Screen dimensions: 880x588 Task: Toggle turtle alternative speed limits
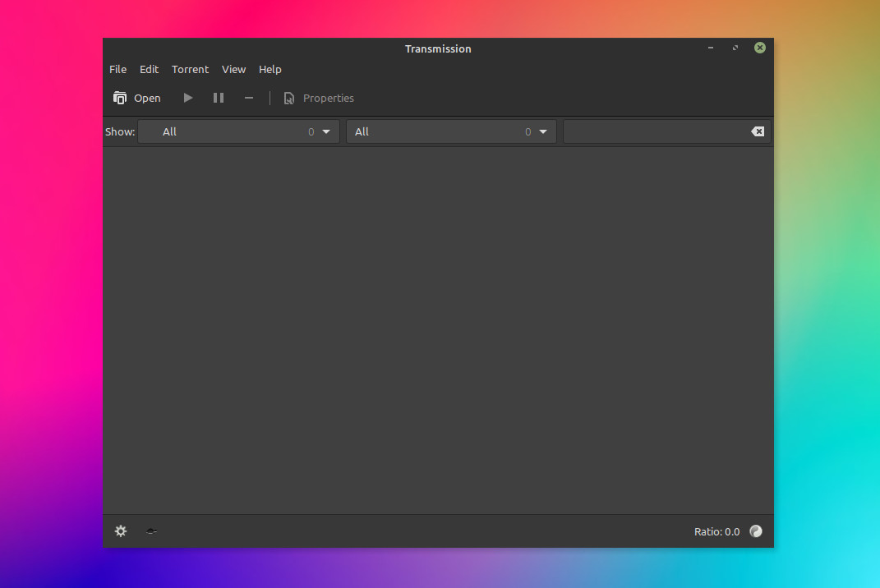coord(151,531)
